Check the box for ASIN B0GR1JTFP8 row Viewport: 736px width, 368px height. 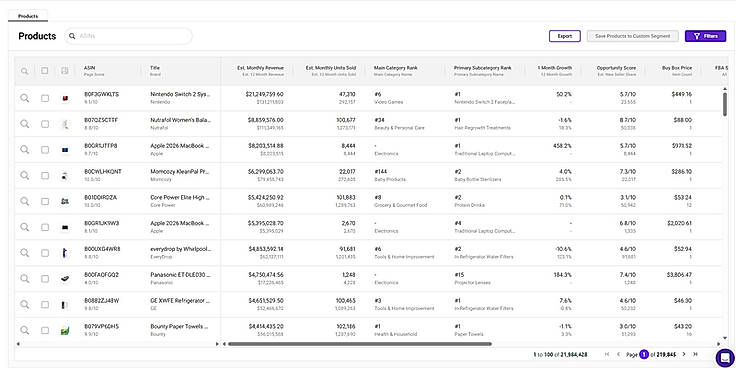click(x=45, y=150)
